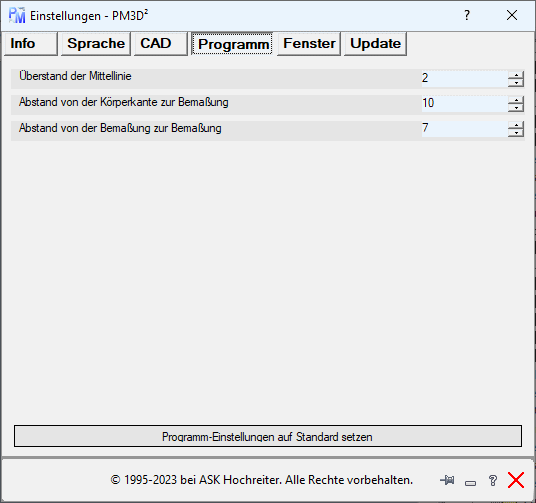Focus the Körperkante distance field showing 10

pos(465,104)
